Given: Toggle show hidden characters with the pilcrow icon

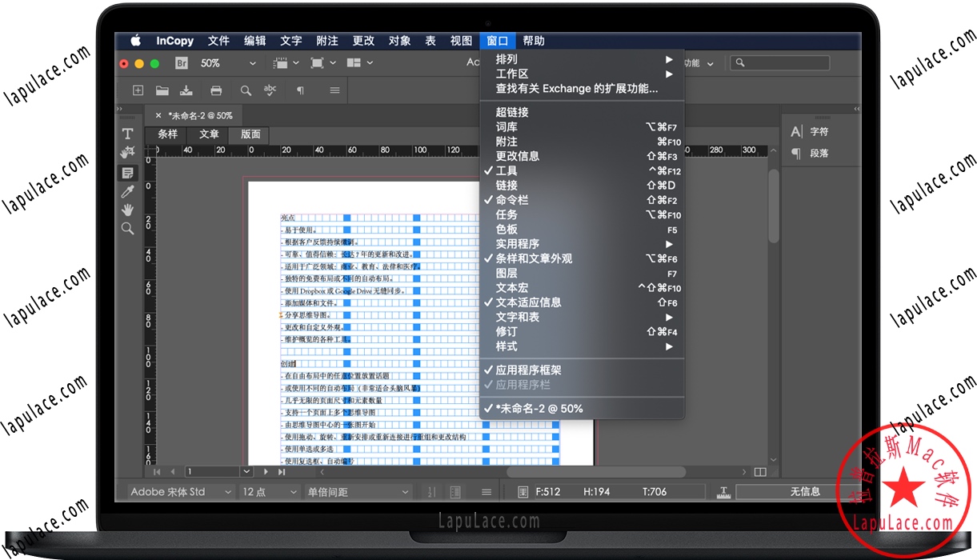Looking at the screenshot, I should click(x=301, y=90).
